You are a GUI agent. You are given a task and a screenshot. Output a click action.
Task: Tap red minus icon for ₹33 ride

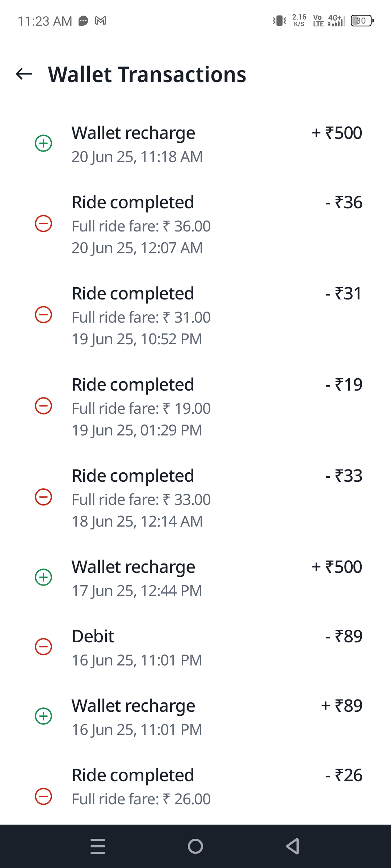click(43, 497)
